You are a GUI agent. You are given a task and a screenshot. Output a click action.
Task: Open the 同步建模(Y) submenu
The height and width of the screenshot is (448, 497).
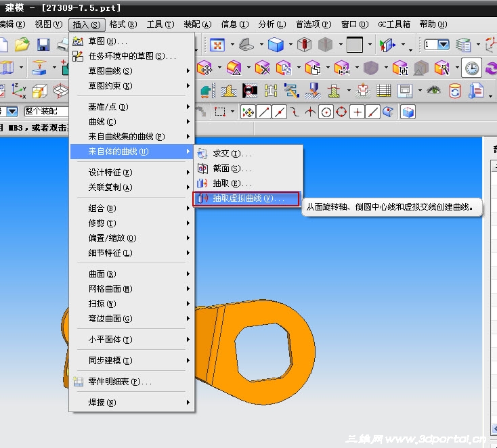[x=132, y=361]
